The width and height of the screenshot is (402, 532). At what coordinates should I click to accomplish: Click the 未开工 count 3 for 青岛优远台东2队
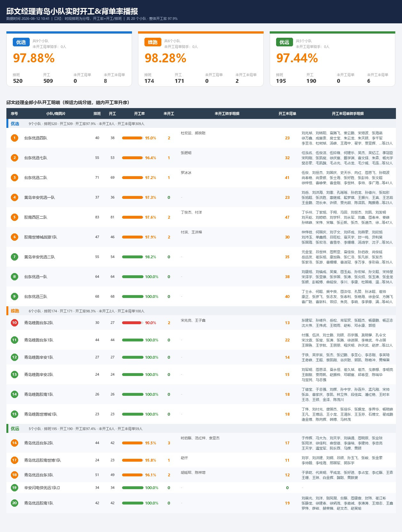click(169, 443)
